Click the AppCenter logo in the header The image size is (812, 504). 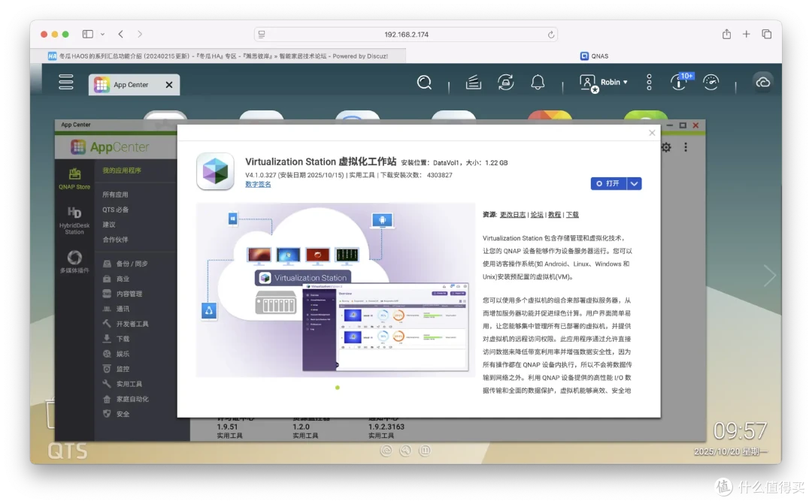coord(110,147)
